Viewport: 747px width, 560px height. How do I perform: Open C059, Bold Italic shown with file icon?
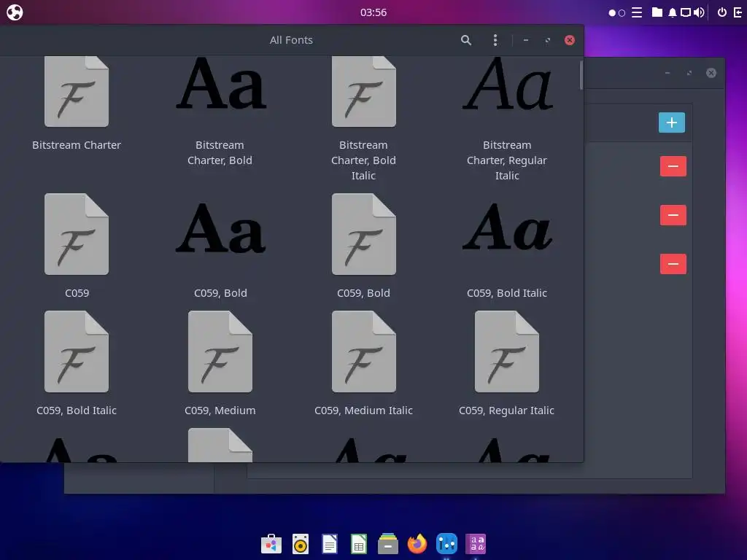coord(77,364)
